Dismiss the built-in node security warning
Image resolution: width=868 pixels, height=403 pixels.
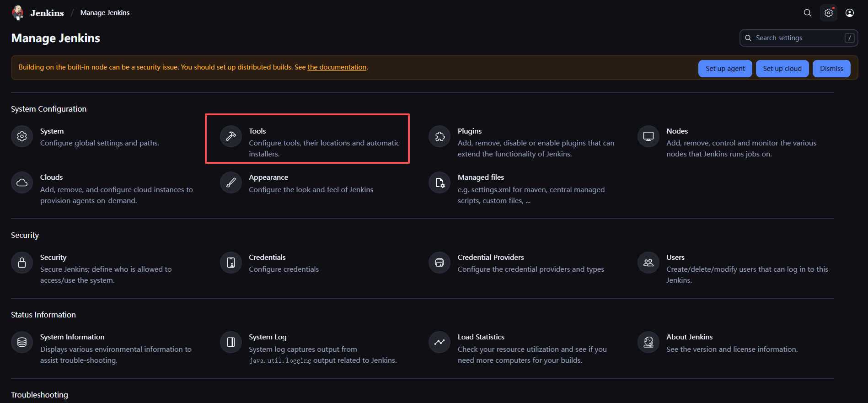tap(831, 69)
